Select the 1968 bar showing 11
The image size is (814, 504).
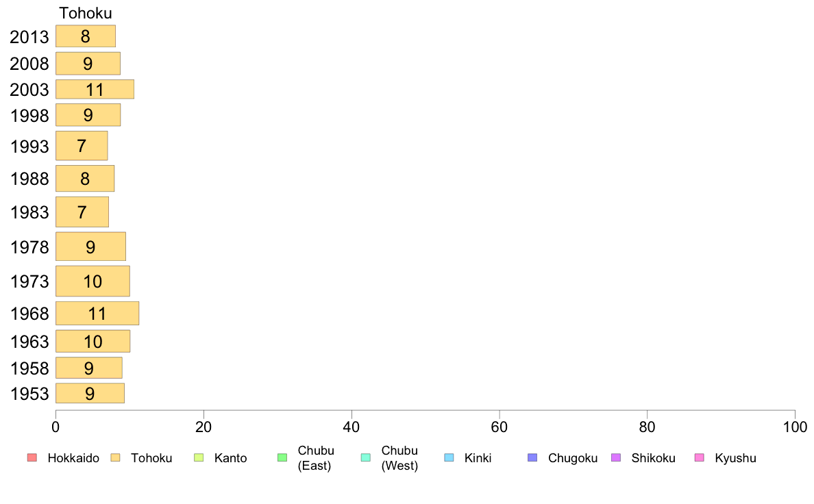pos(97,314)
